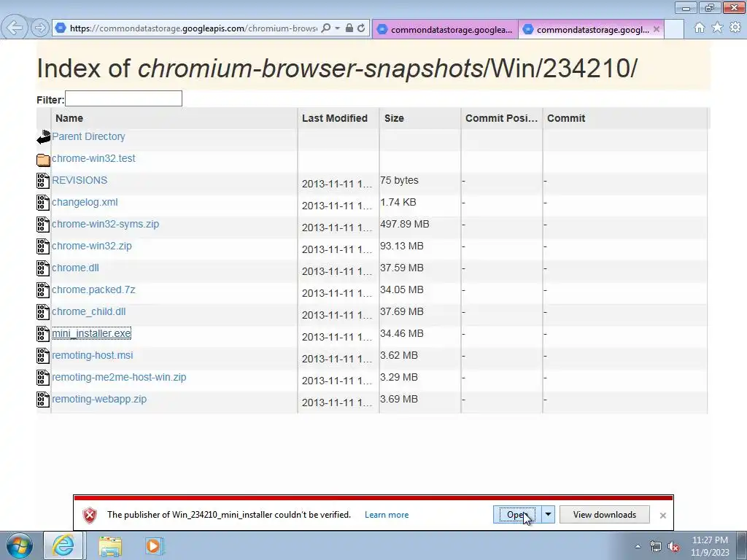
Task: Click the file icon beside remoting-me2me-host-win.zip
Action: [x=43, y=378]
